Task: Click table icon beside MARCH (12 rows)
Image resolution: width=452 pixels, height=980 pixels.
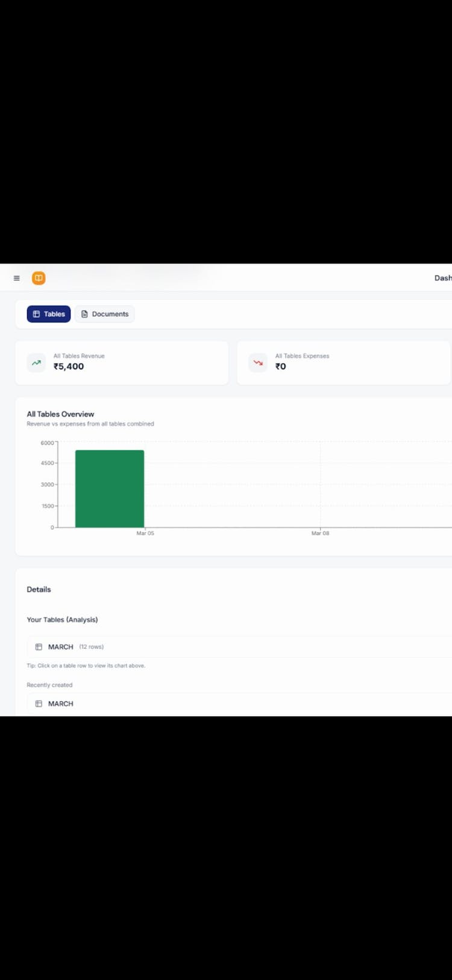Action: coord(39,646)
